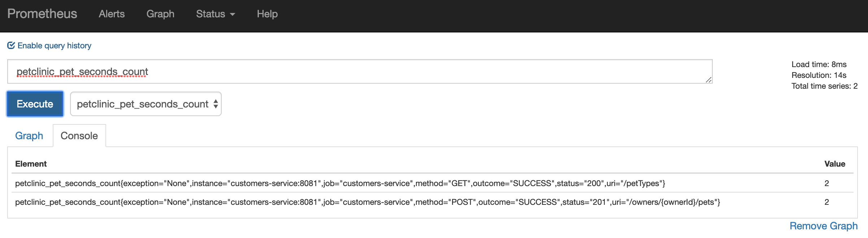Click the value 2 in POST row
868x238 pixels.
pos(826,202)
